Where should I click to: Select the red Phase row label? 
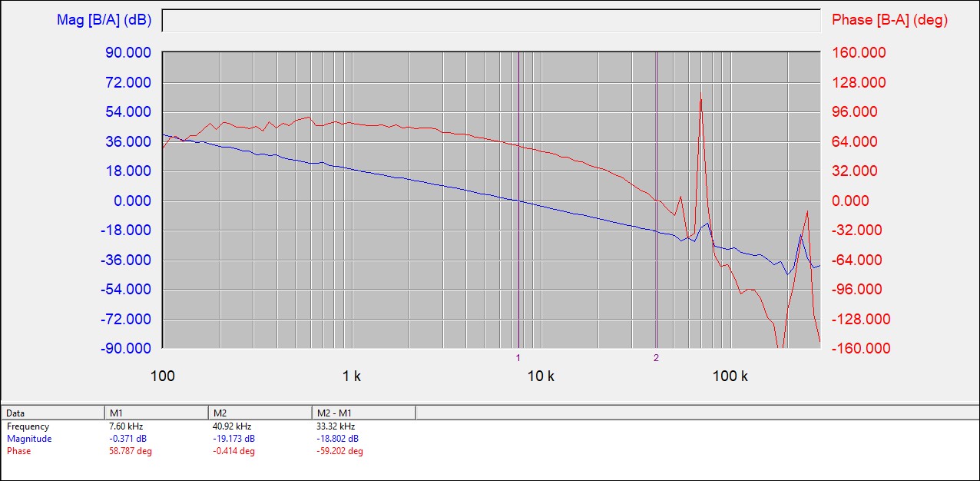pyautogui.click(x=19, y=451)
